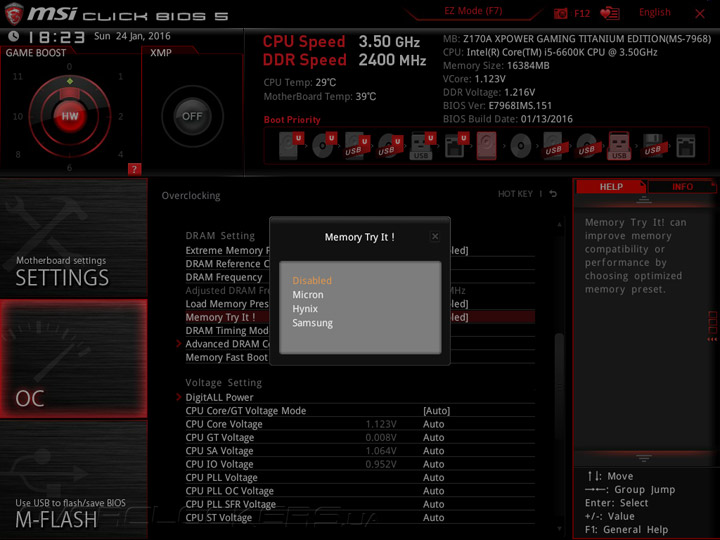Click the English language button
This screenshot has width=720, height=540.
point(655,12)
